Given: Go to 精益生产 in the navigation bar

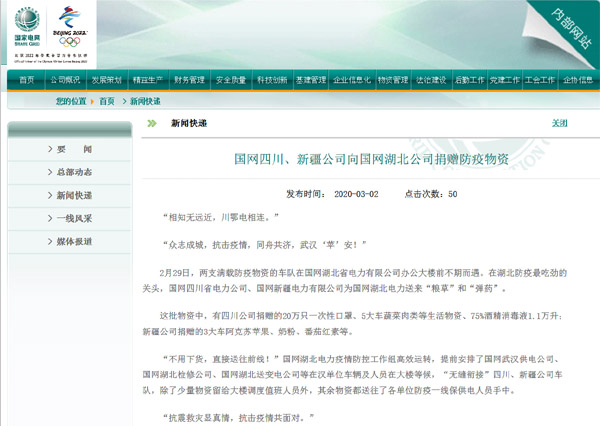Looking at the screenshot, I should tap(148, 80).
